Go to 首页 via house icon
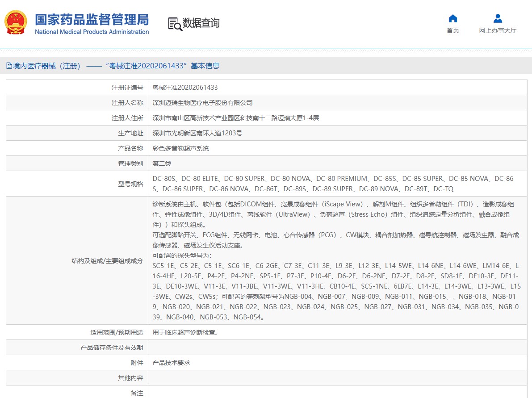Image resolution: width=532 pixels, height=398 pixels. point(452,18)
